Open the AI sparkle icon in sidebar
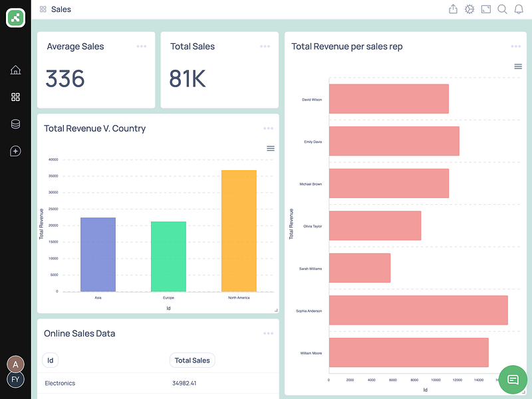The height and width of the screenshot is (399, 532). [15, 151]
